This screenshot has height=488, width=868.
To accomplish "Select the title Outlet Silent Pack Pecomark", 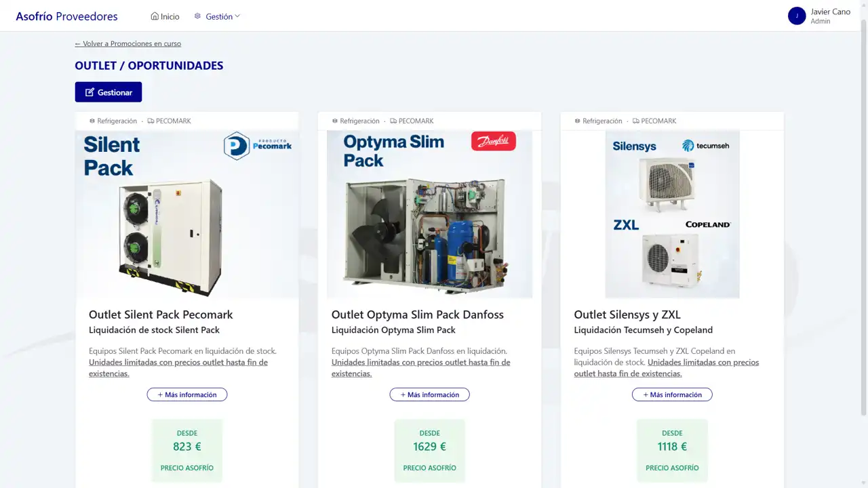I will tap(161, 314).
